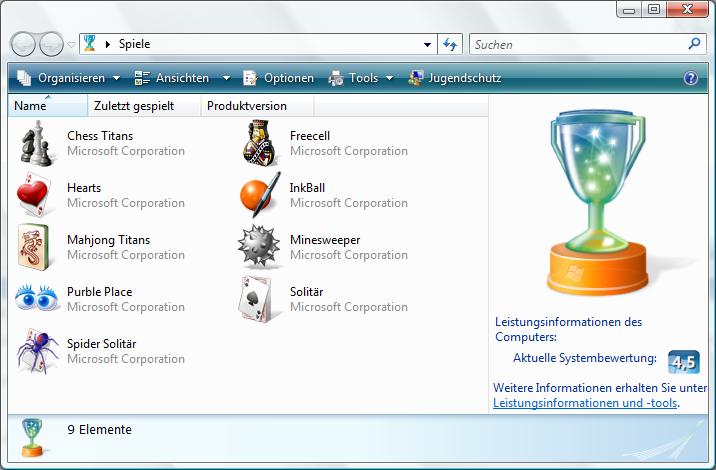The image size is (716, 470).
Task: Select the Hearts card icon
Action: (33, 195)
